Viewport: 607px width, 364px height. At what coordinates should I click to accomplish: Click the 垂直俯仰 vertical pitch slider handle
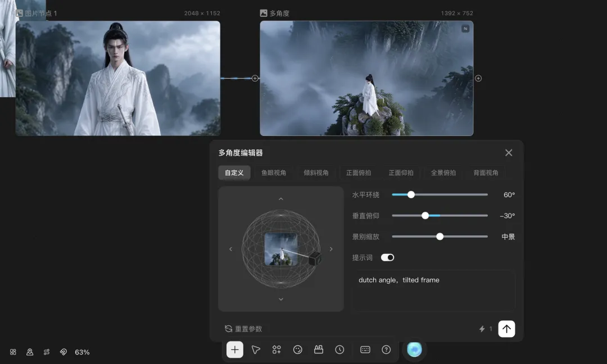[425, 216]
